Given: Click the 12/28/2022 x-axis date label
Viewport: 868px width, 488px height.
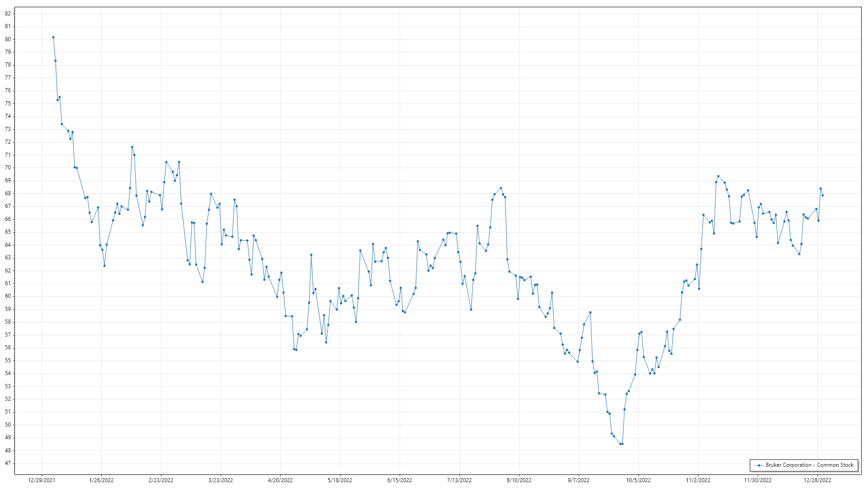Looking at the screenshot, I should (817, 480).
